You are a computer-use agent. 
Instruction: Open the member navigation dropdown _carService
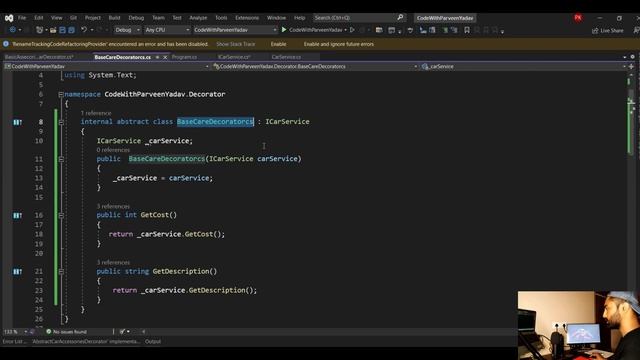(524, 66)
